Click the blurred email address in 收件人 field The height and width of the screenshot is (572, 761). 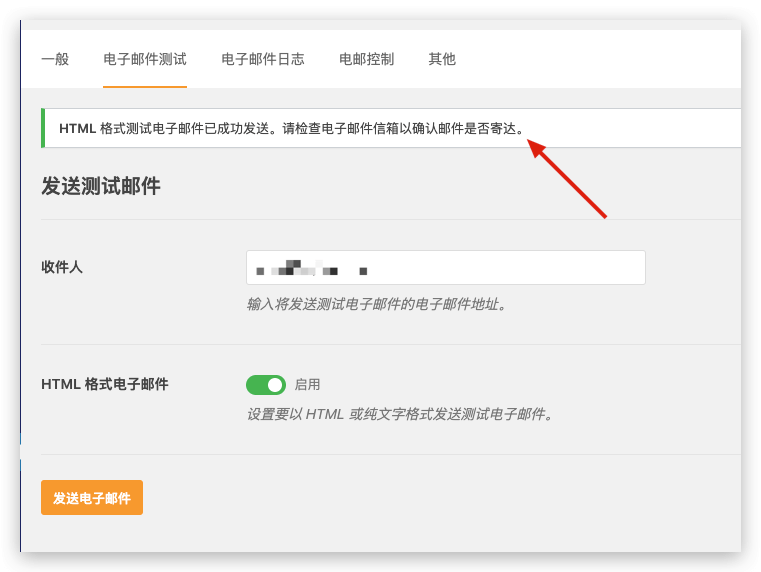(x=310, y=268)
